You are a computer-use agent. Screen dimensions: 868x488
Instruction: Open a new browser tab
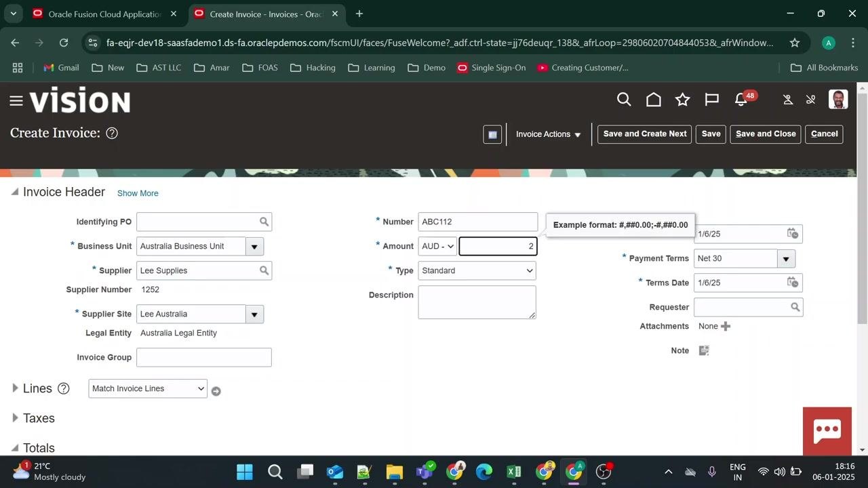(x=359, y=14)
